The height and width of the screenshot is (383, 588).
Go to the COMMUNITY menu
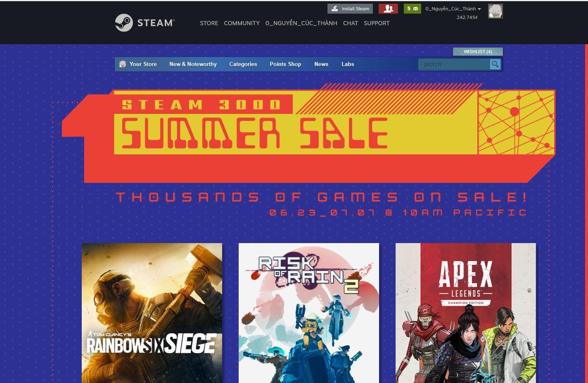tap(242, 23)
